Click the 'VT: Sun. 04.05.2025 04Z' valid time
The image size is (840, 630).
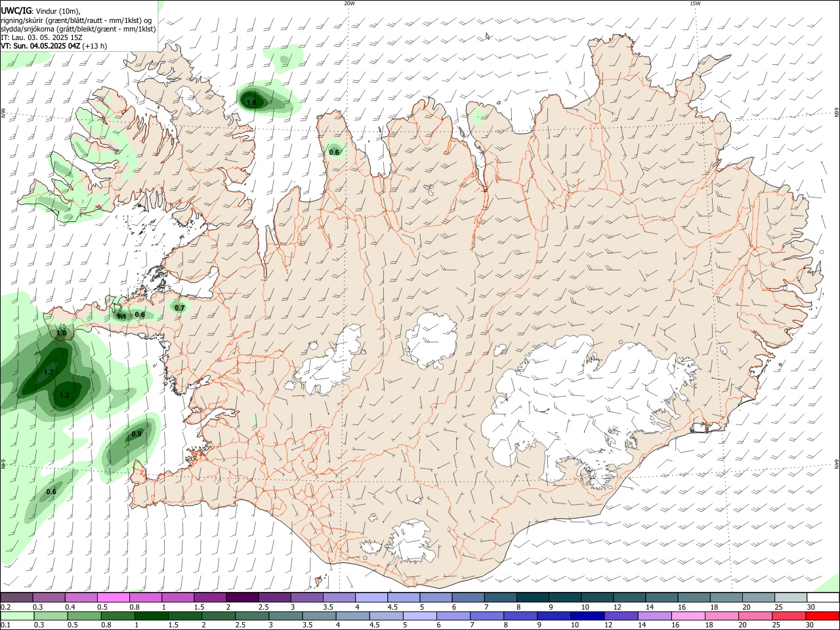[x=41, y=46]
